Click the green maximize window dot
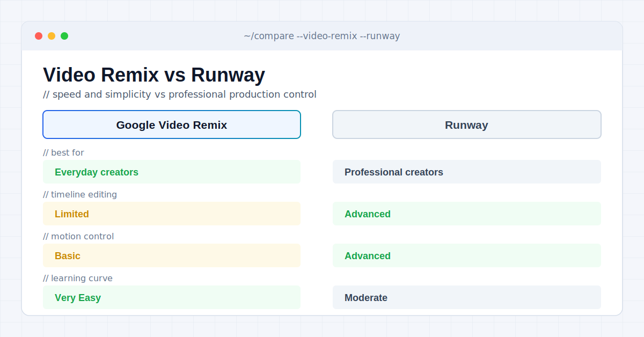Image resolution: width=644 pixels, height=337 pixels. (64, 36)
